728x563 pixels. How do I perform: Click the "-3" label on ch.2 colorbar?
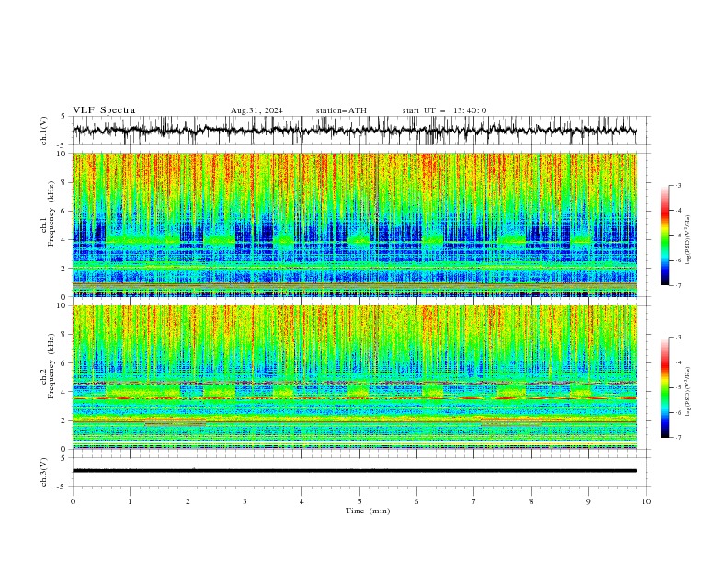(678, 338)
